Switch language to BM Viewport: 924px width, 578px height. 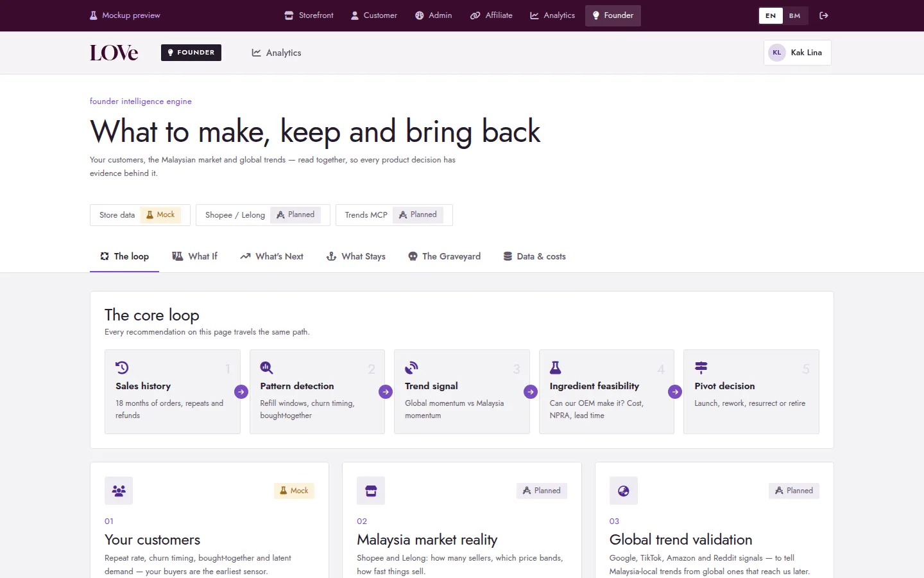coord(795,15)
